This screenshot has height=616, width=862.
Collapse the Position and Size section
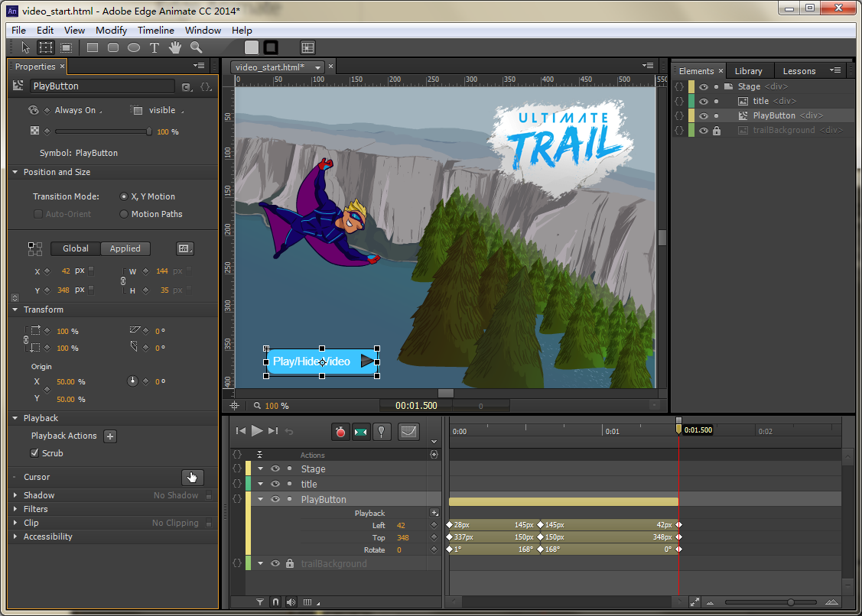coord(15,172)
